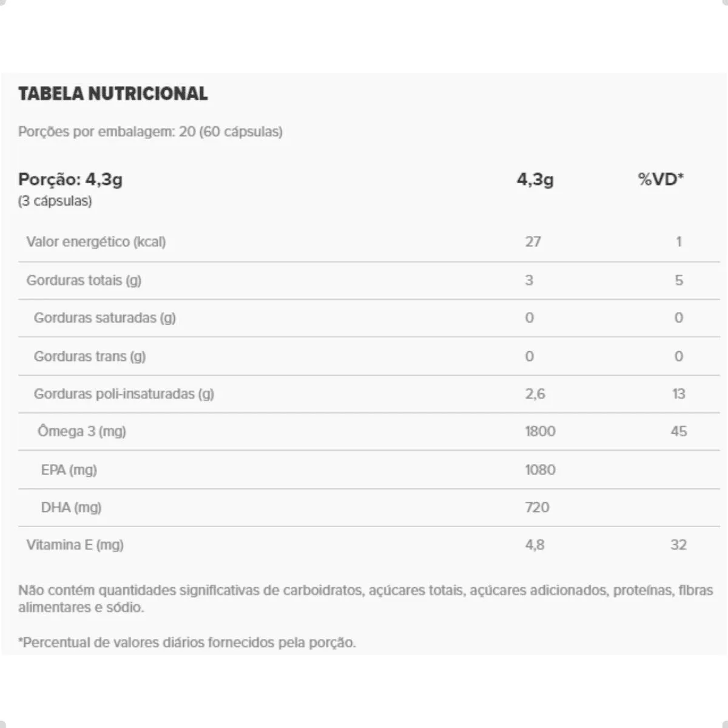Click the Percentual de valores diários footnote
Screen dimensions: 728x728
187,642
